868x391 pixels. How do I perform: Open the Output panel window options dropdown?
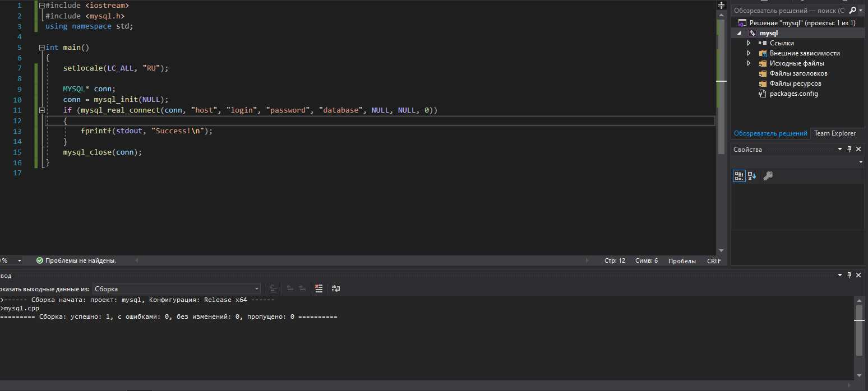click(840, 275)
